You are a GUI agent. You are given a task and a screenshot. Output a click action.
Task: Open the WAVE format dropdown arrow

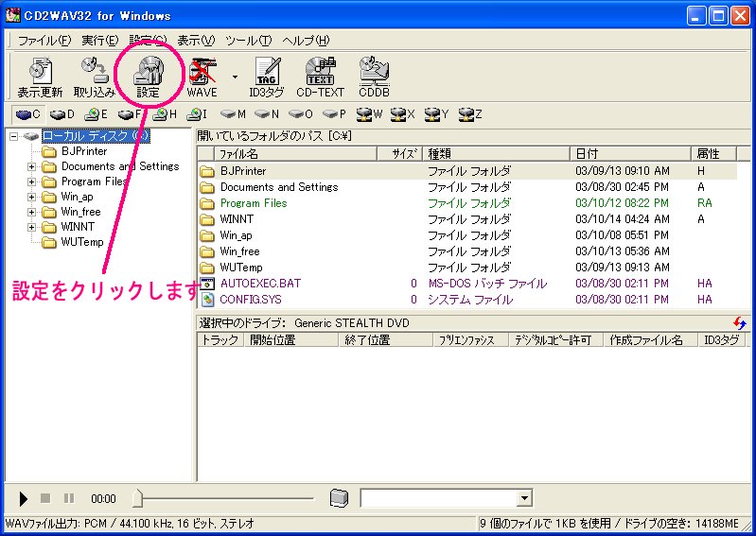click(234, 76)
